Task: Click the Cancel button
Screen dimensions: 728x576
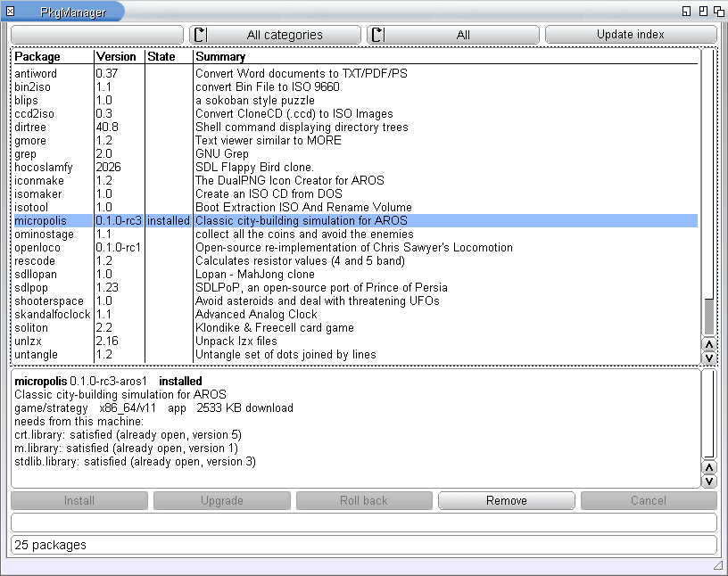Action: point(649,501)
